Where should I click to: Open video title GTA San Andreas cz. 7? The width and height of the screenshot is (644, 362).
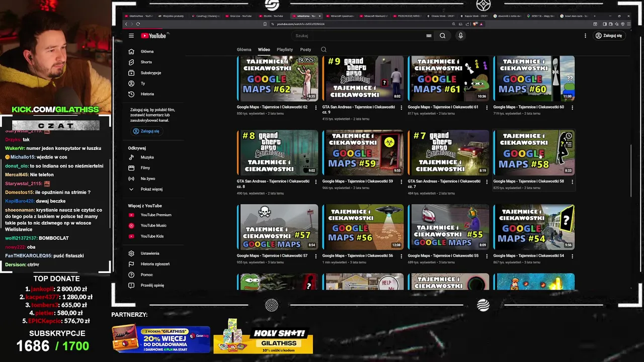pyautogui.click(x=444, y=184)
